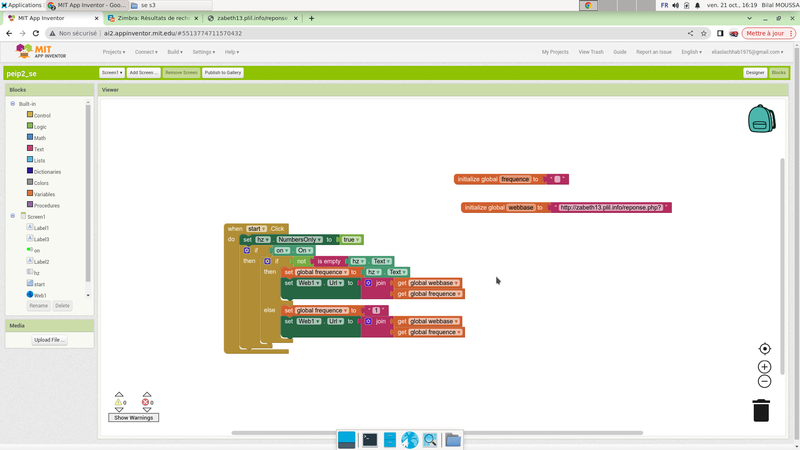Click the red error count icon
800x450 pixels.
click(x=146, y=402)
